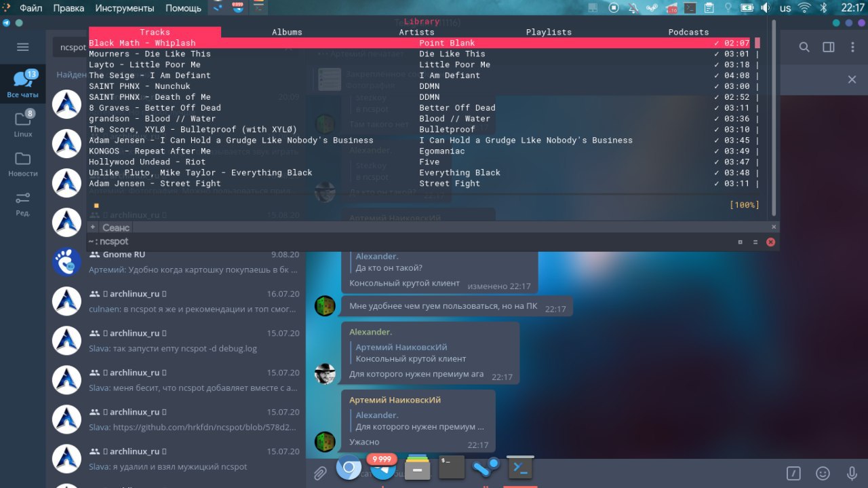868x488 pixels.
Task: Switch to the ncspot Tracks tab
Action: (x=155, y=32)
